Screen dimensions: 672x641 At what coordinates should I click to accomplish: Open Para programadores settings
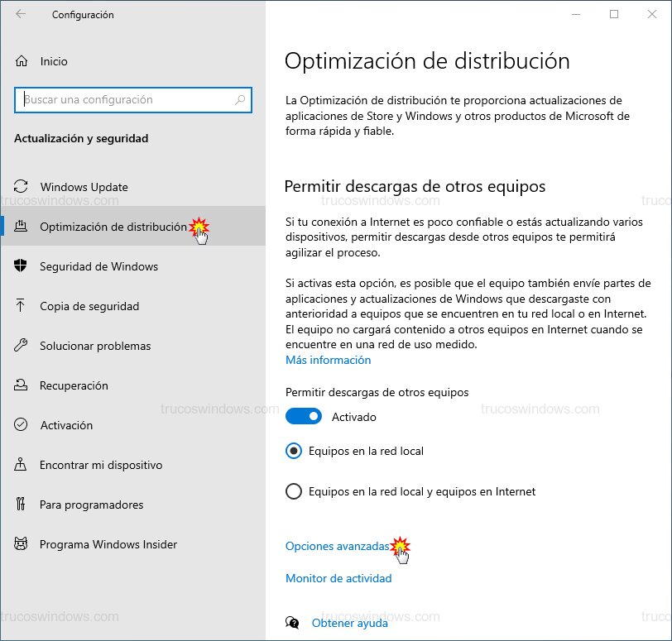91,505
